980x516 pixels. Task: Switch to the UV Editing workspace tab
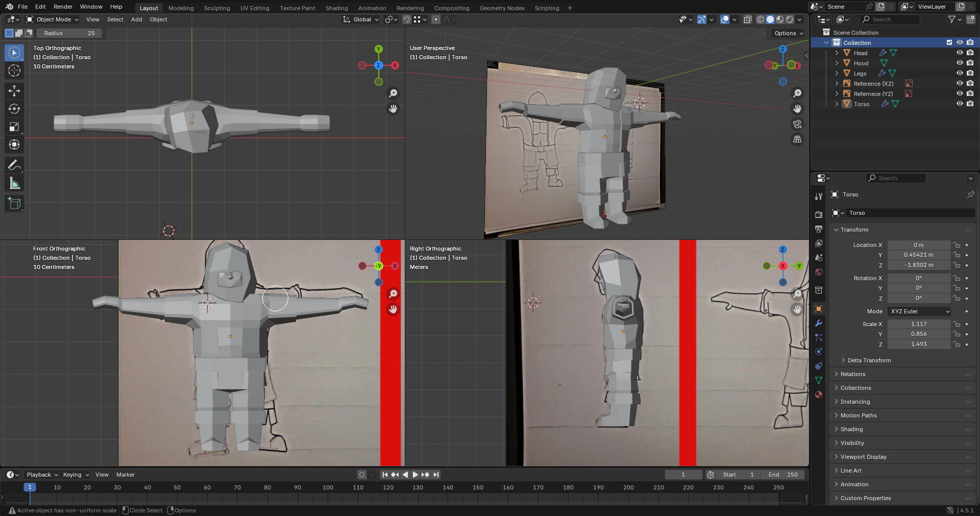tap(255, 8)
